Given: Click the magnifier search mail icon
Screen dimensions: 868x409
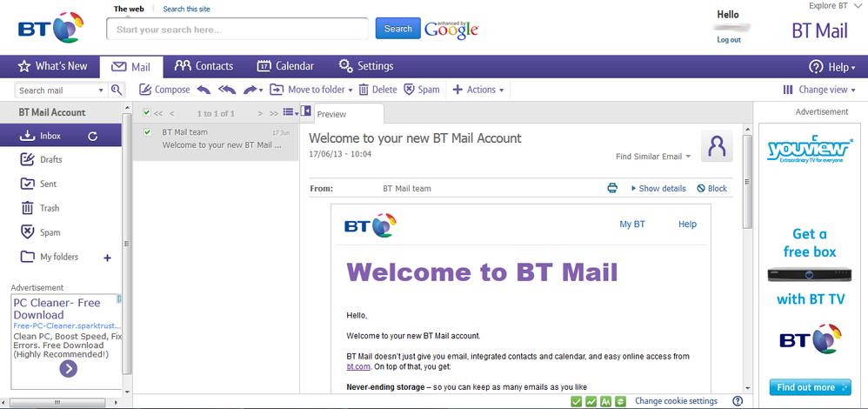Looking at the screenshot, I should tap(117, 91).
